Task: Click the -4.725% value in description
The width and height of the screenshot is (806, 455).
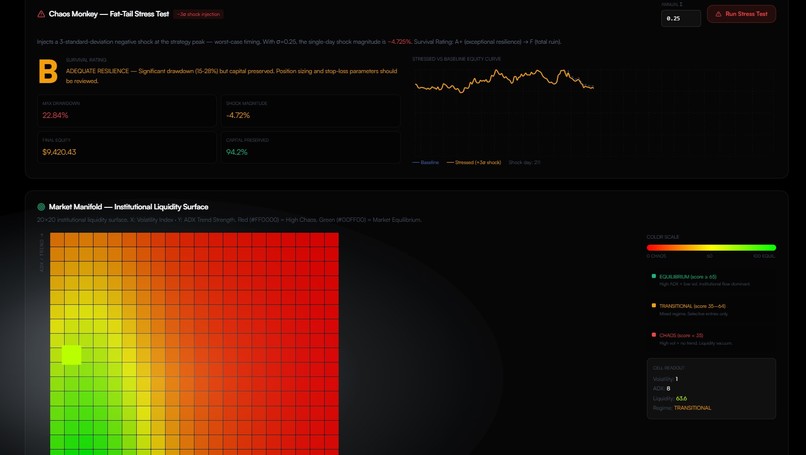Action: (x=399, y=42)
